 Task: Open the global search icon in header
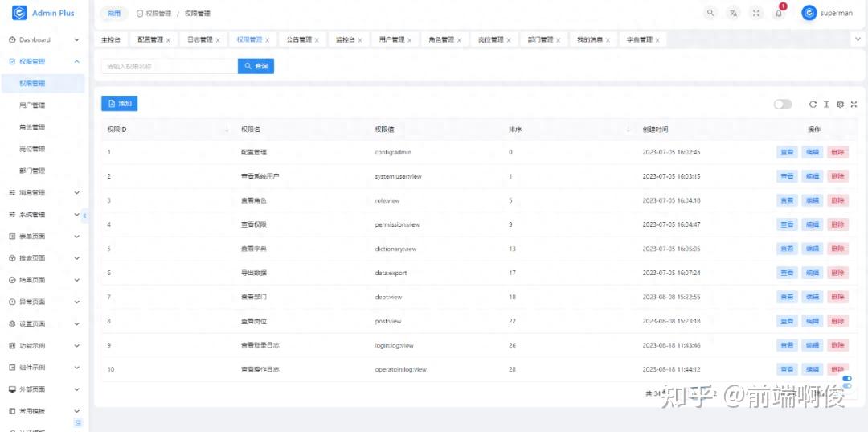coord(710,14)
